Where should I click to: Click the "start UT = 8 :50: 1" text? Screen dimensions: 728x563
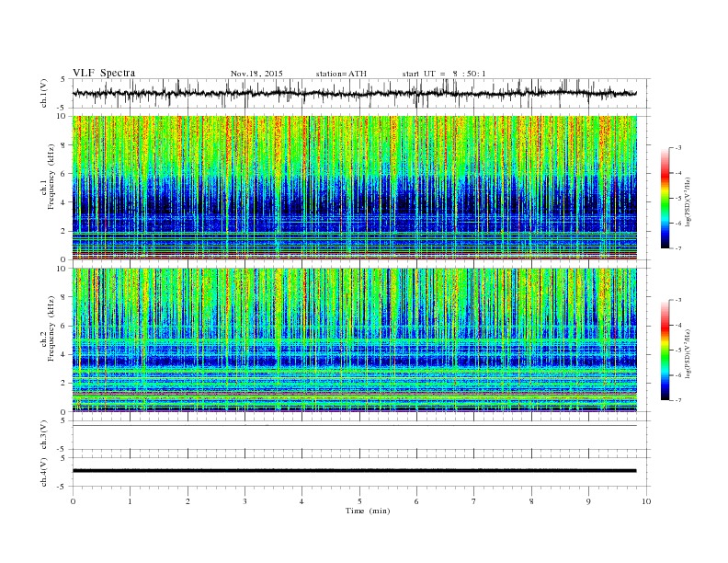tap(444, 74)
